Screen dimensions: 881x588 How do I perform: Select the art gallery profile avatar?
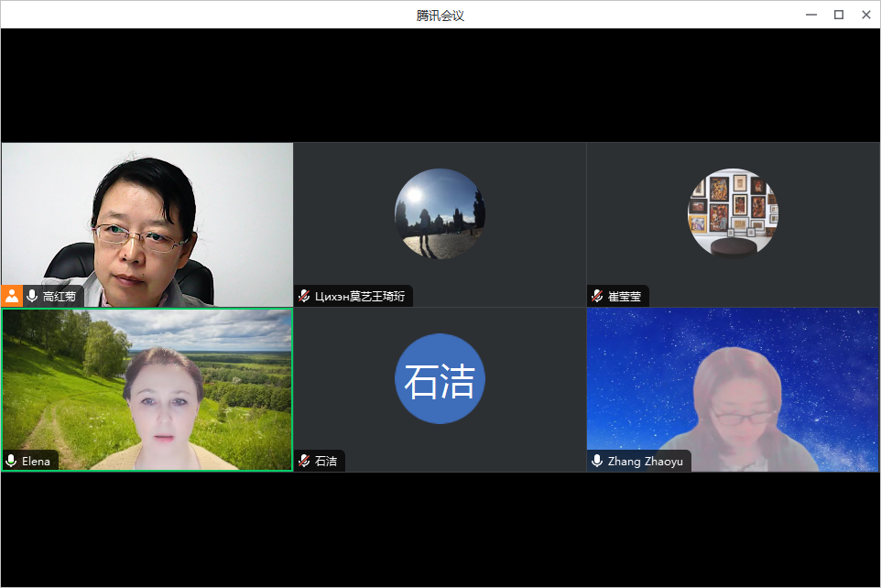pyautogui.click(x=733, y=213)
